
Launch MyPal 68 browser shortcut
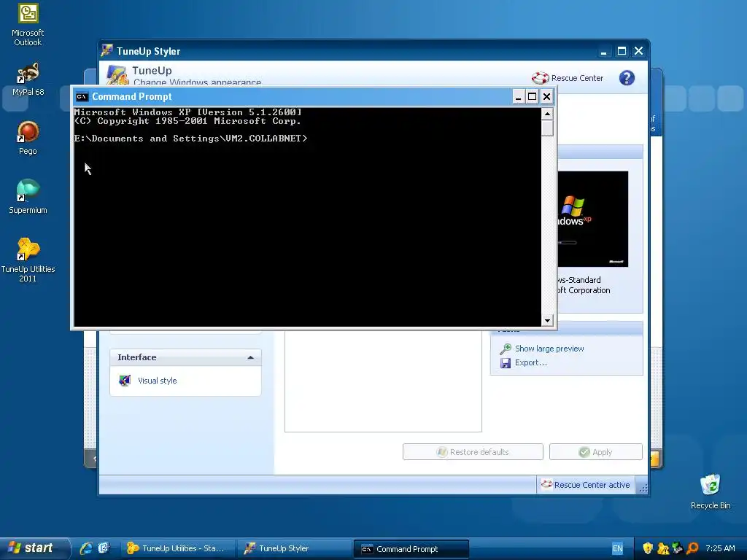tap(28, 79)
